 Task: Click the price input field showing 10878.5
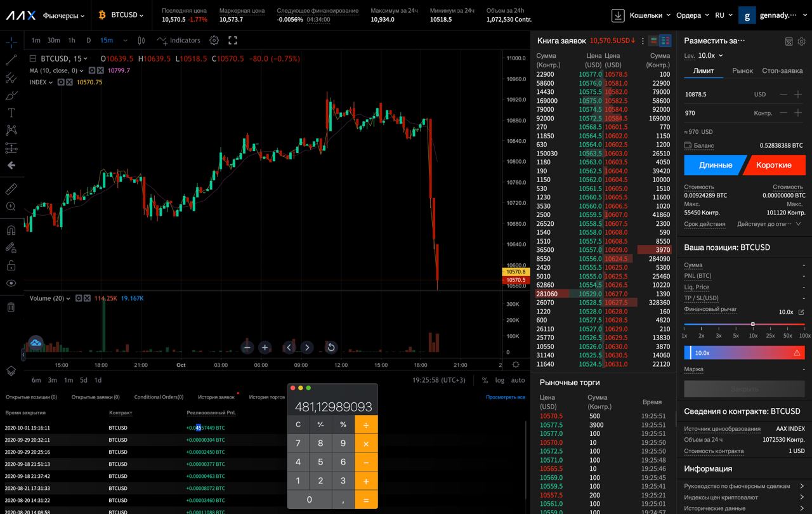pyautogui.click(x=717, y=95)
